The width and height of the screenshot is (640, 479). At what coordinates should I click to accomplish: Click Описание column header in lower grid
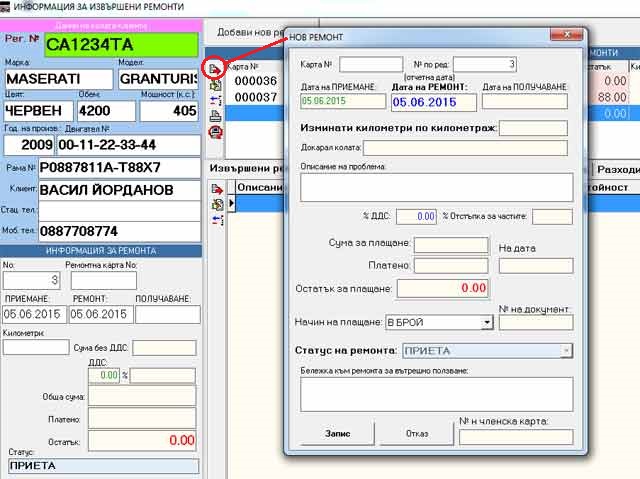click(x=260, y=187)
